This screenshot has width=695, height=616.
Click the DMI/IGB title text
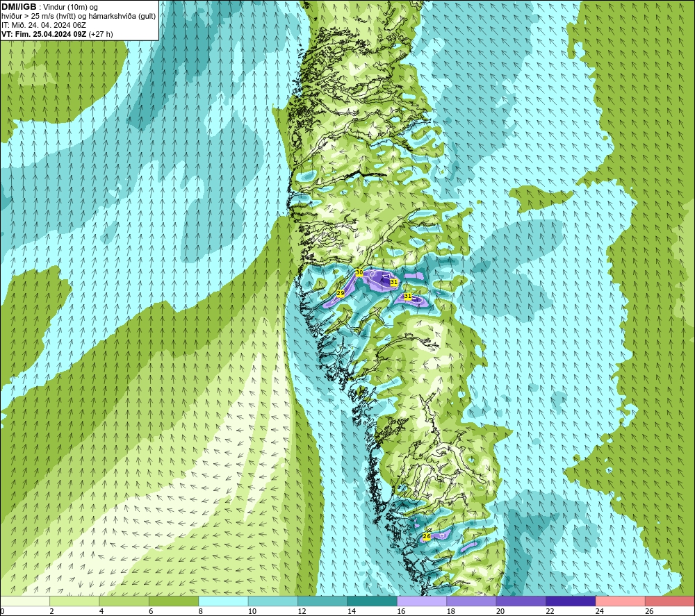coord(19,7)
